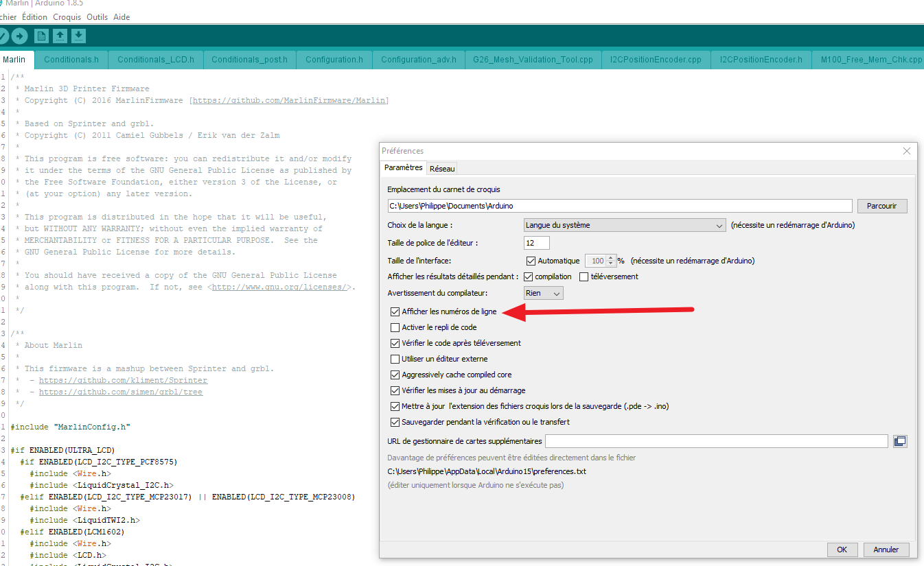Toggle 'Vérifier les mises à jour au démarrage'
Image resolution: width=924 pixels, height=566 pixels.
pos(395,390)
